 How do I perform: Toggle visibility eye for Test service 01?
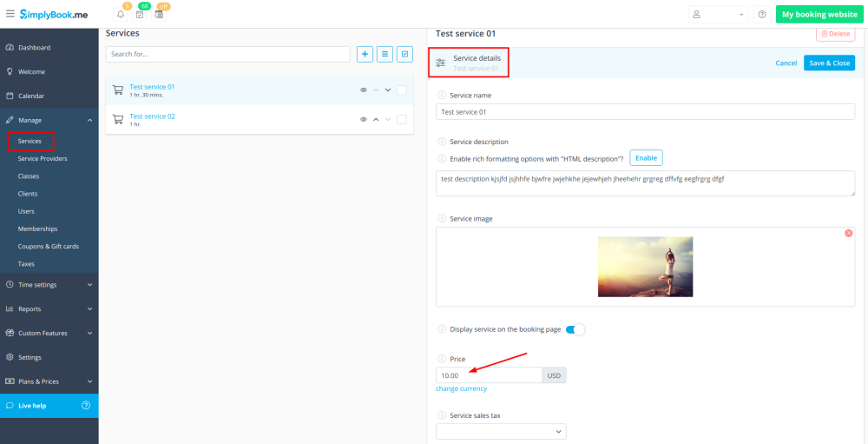[364, 89]
